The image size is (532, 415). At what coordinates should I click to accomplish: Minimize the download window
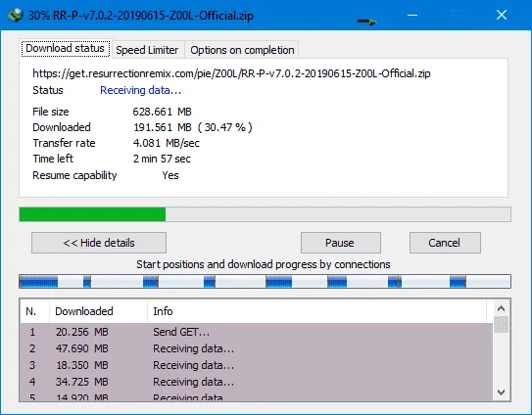(412, 15)
